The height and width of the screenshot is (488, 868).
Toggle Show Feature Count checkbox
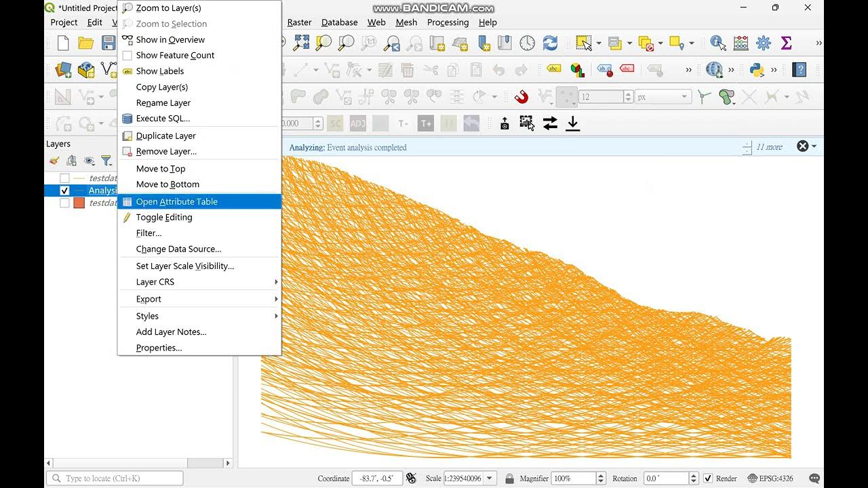[x=127, y=56]
